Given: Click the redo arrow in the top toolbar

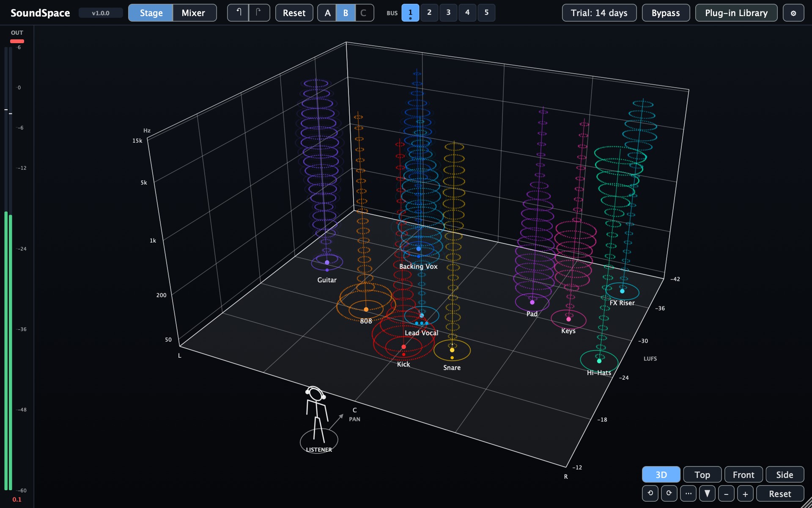Looking at the screenshot, I should point(259,13).
